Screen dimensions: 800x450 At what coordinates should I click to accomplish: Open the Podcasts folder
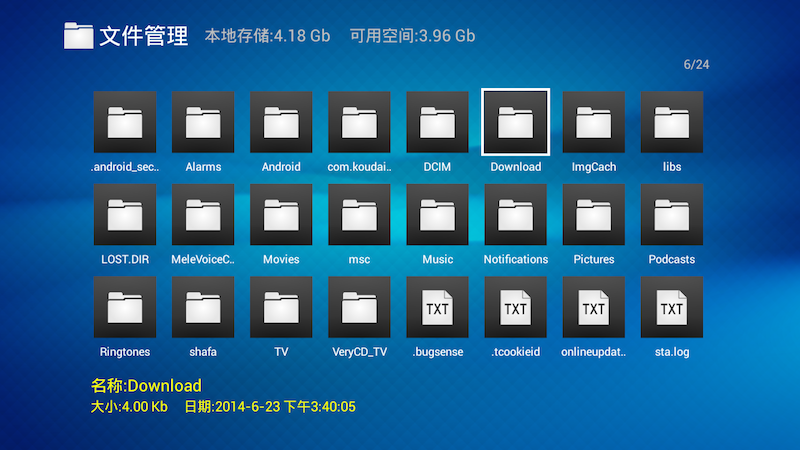[672, 215]
